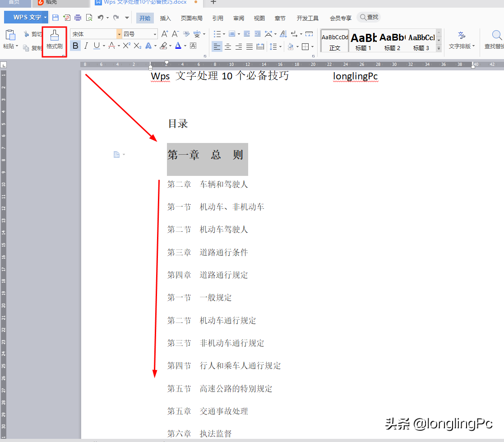Click the Paste (粘贴) clipboard icon
The image size is (504, 442).
pos(10,35)
